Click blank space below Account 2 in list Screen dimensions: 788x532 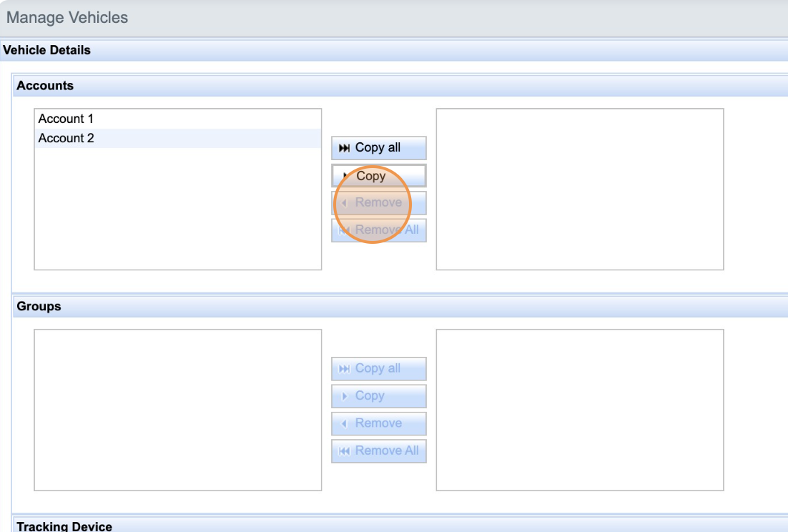(x=177, y=207)
